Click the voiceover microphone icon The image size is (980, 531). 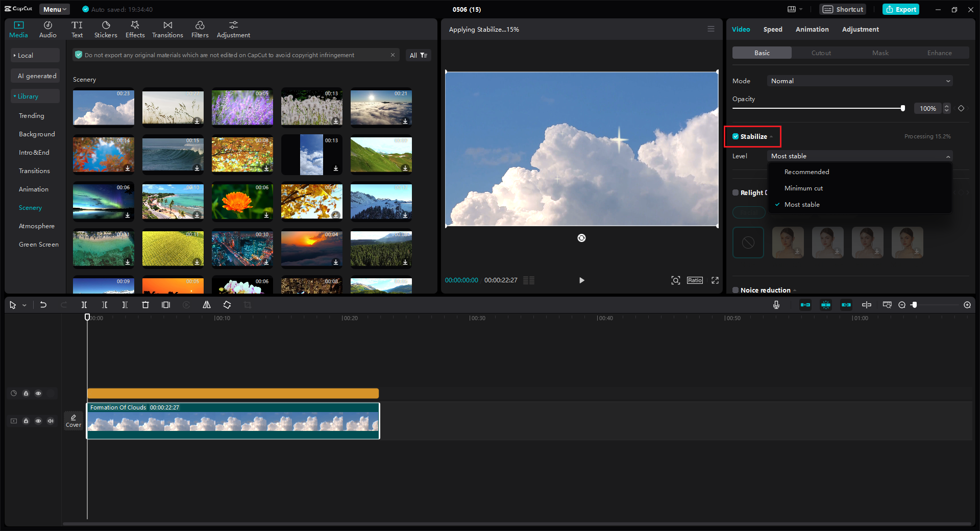click(776, 305)
